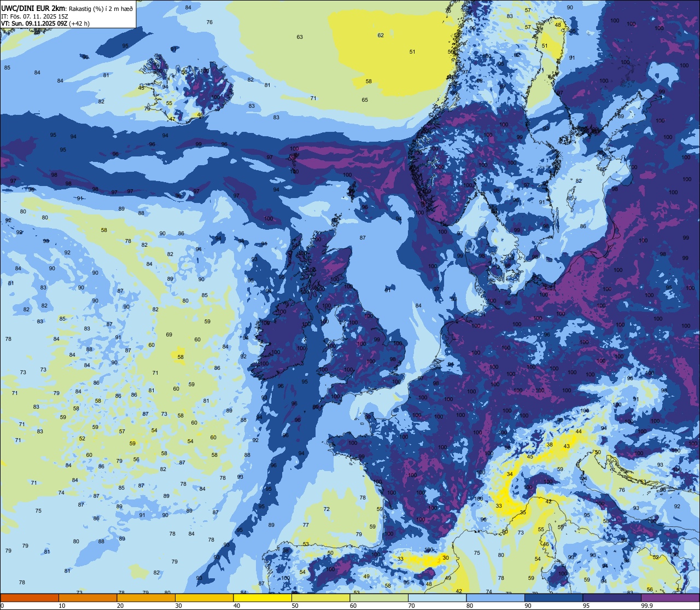Select the golden 30–40 legend swatch

204,597
